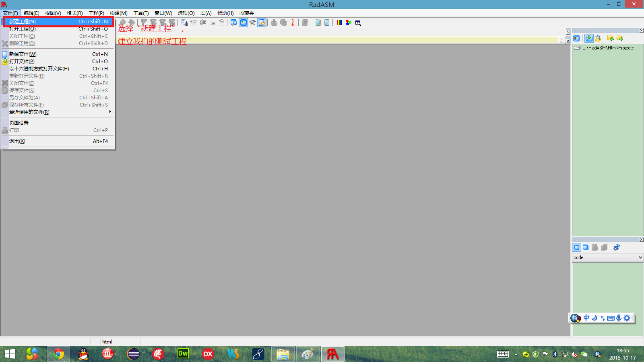
Task: Open the 工程 menu
Action: [x=96, y=13]
